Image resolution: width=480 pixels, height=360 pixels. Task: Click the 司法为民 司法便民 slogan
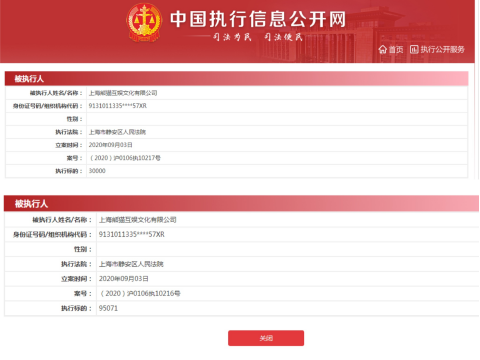point(258,37)
